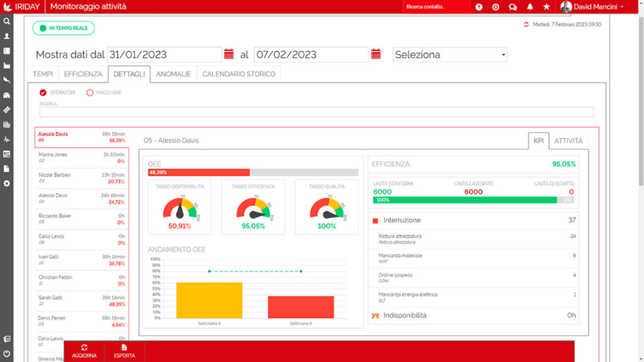This screenshot has height=362, width=644.
Task: Select the Operatori radio option
Action: click(43, 92)
